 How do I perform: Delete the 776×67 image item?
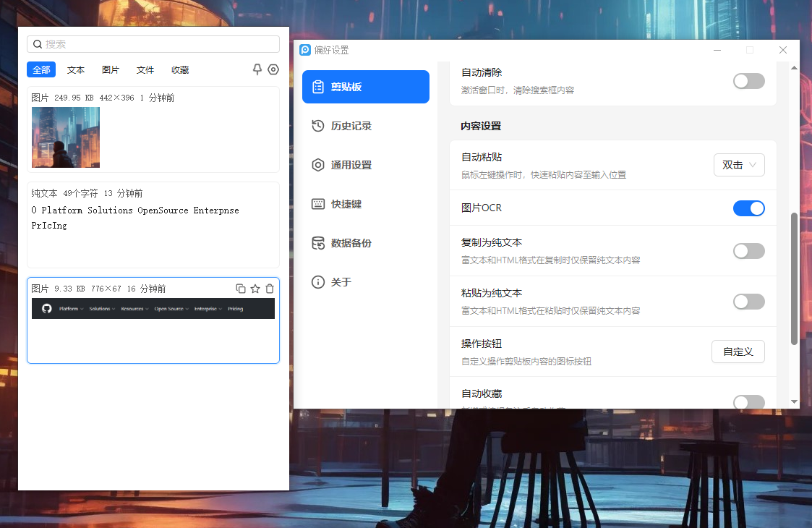tap(270, 289)
